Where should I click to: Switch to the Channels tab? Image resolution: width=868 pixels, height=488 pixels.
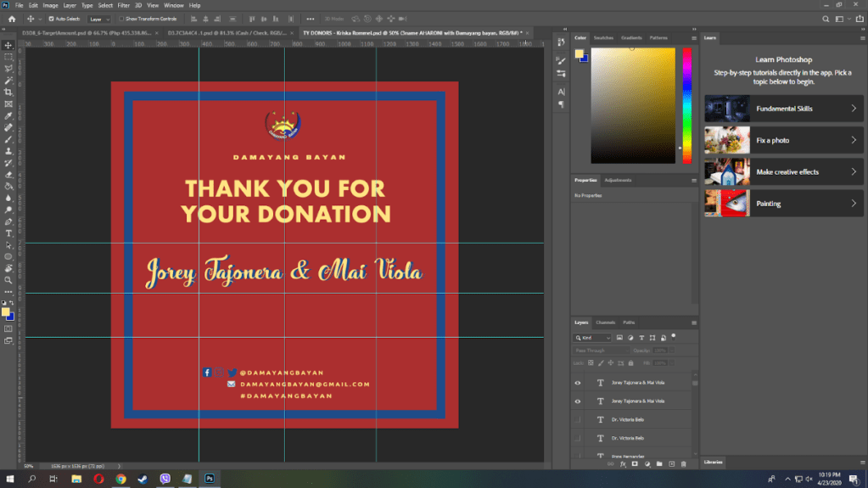[606, 323]
